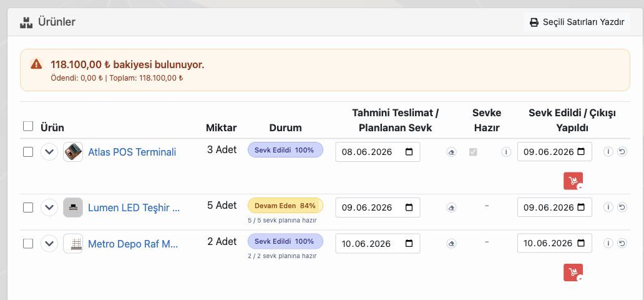Click the '3 Adet' quantity cell
The height and width of the screenshot is (300, 644).
point(222,149)
